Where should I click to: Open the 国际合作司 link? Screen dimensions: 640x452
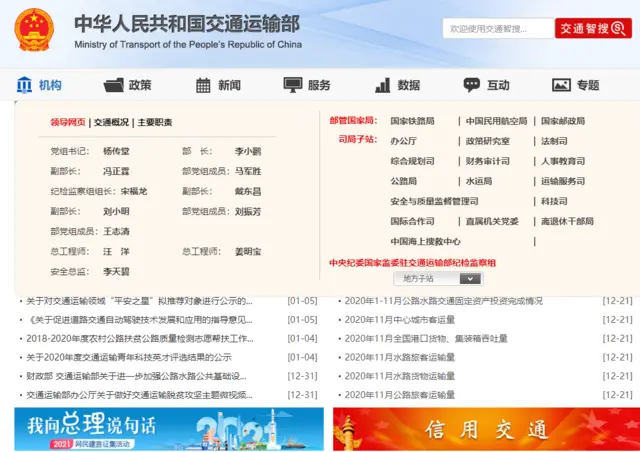pos(412,221)
